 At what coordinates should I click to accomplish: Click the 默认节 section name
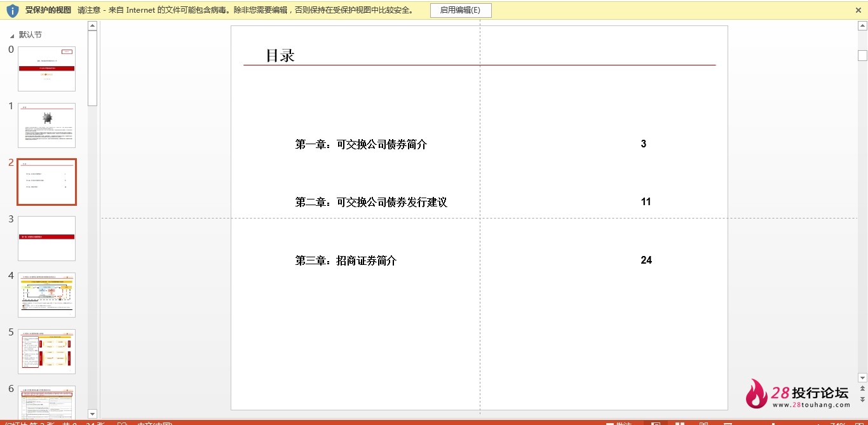pyautogui.click(x=31, y=35)
